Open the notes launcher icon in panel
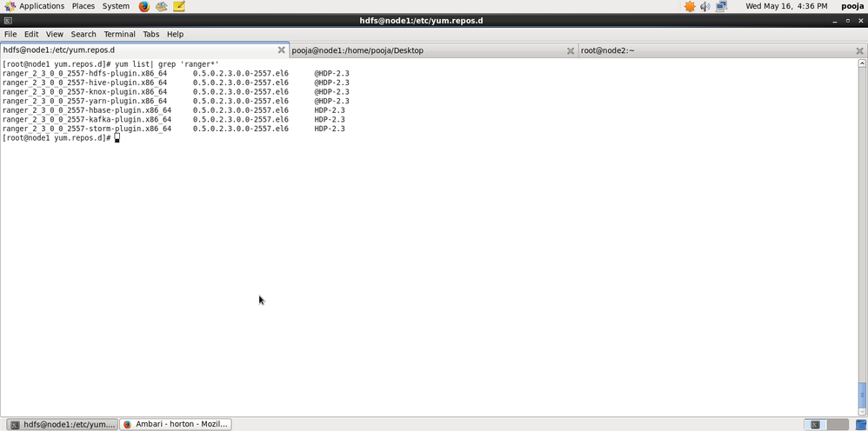Screen dimensions: 868x431 coord(179,7)
